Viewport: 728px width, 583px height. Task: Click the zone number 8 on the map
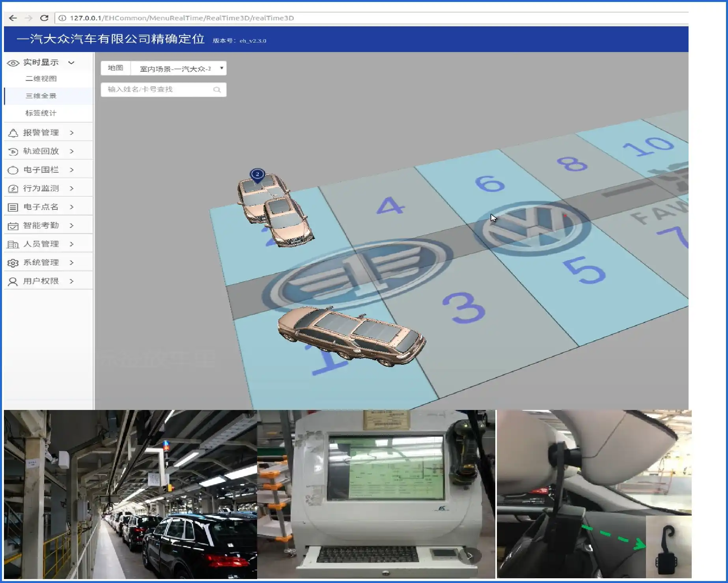point(573,163)
